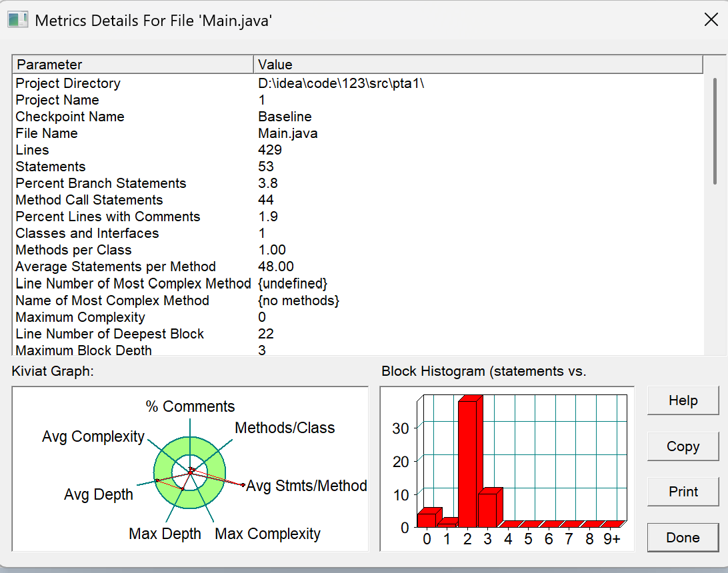
Task: Click the {undefined} value cell
Action: click(293, 283)
